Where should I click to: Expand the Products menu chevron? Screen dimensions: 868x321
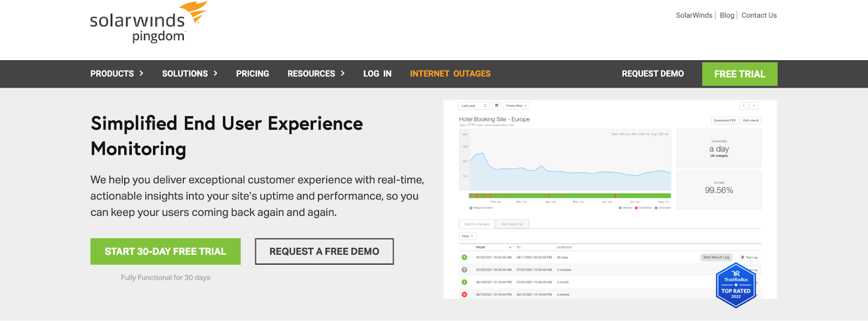point(142,73)
